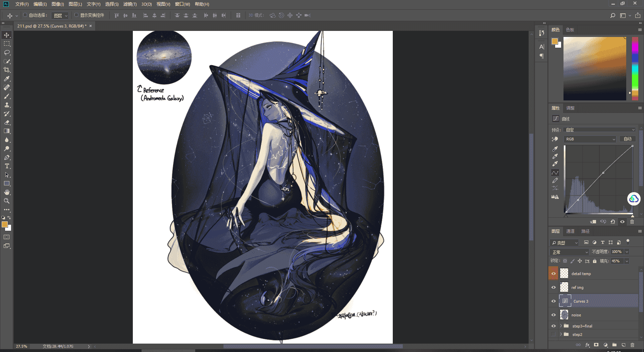The image size is (644, 352).
Task: Open the layer opacity dropdown arrow
Action: point(627,252)
